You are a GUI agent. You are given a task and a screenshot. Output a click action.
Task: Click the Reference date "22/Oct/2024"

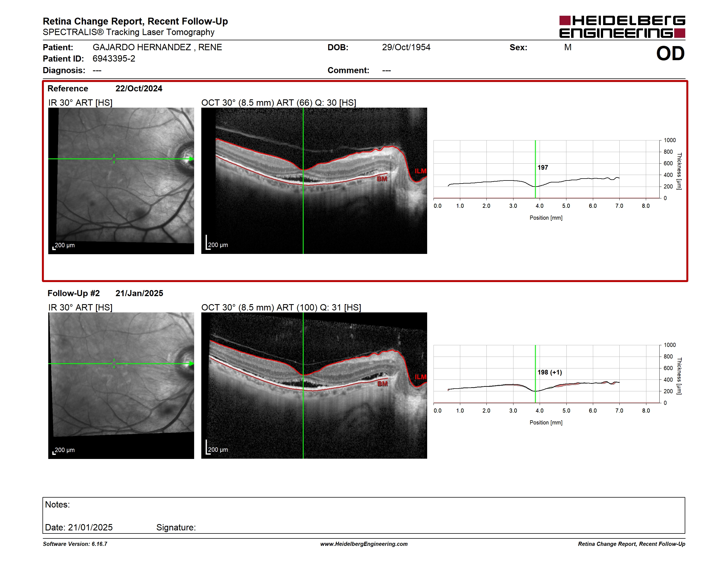[139, 88]
